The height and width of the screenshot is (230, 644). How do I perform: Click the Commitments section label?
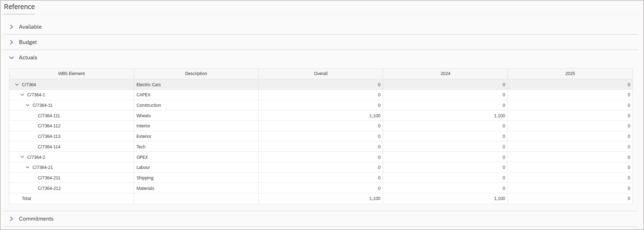36,219
